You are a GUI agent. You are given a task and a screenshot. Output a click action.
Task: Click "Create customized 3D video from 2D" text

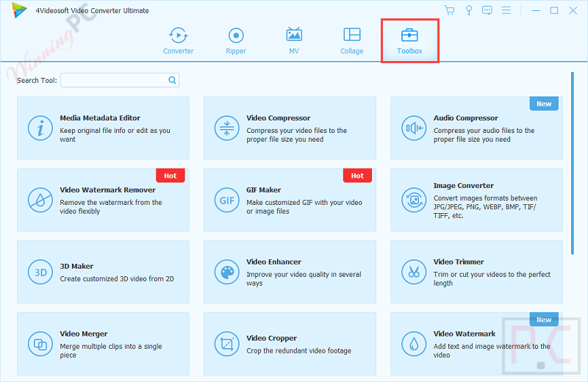coord(117,279)
